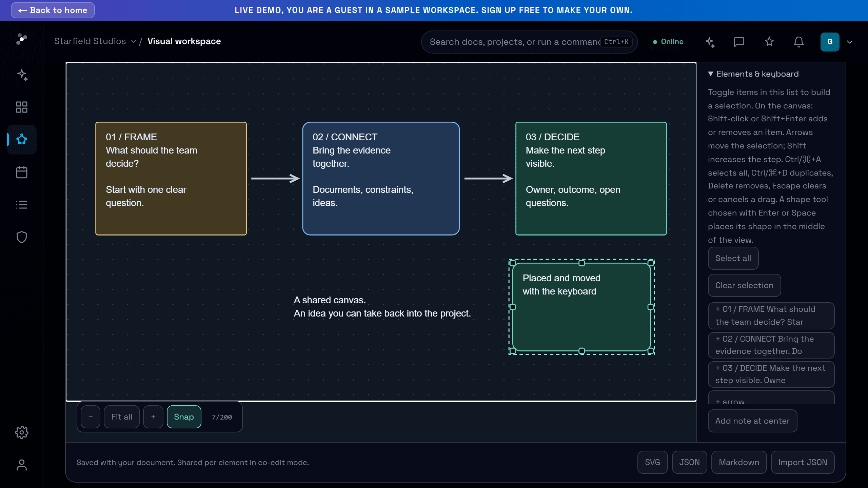The image size is (868, 488).
Task: Click Add note at center button
Action: coord(752,421)
